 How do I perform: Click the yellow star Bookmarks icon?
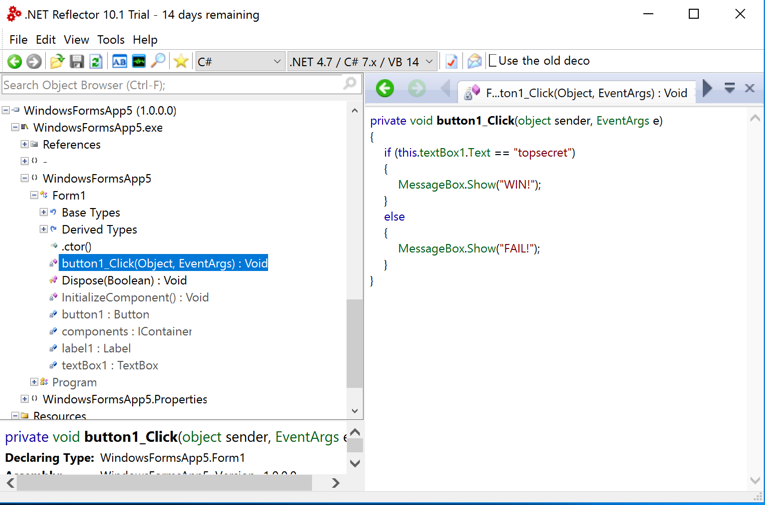[181, 61]
